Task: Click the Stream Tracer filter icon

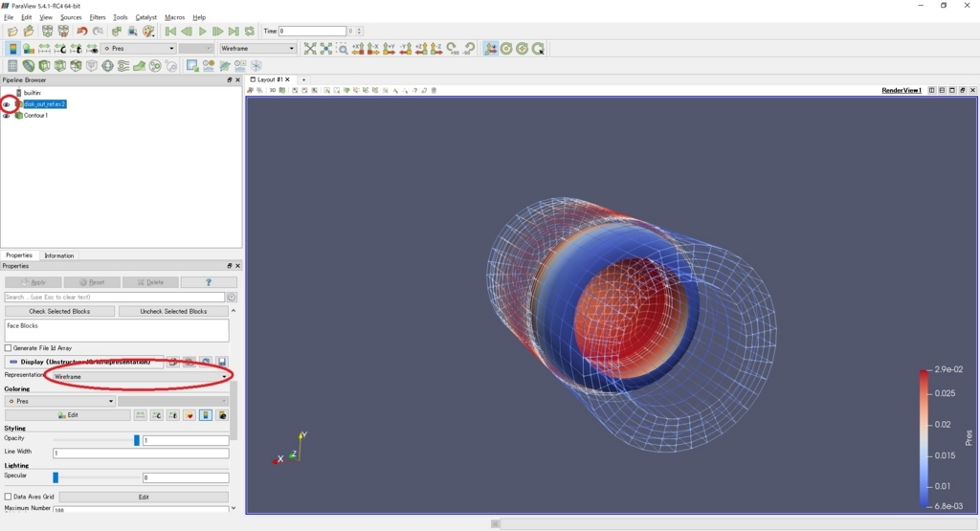Action: (123, 66)
